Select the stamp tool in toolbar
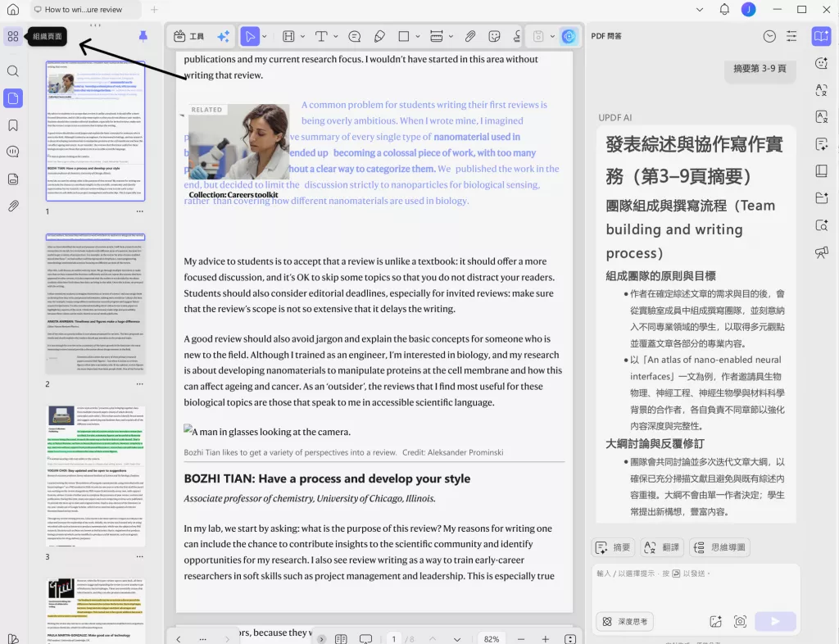 (x=517, y=36)
